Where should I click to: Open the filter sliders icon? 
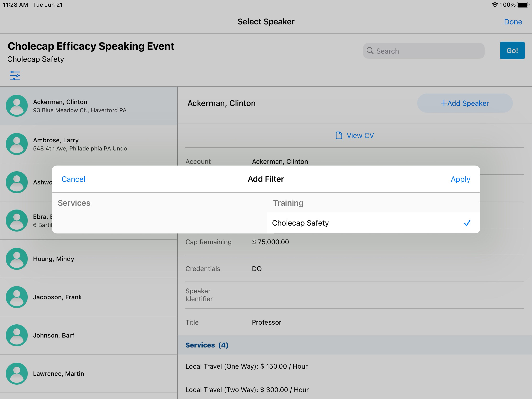(15, 76)
